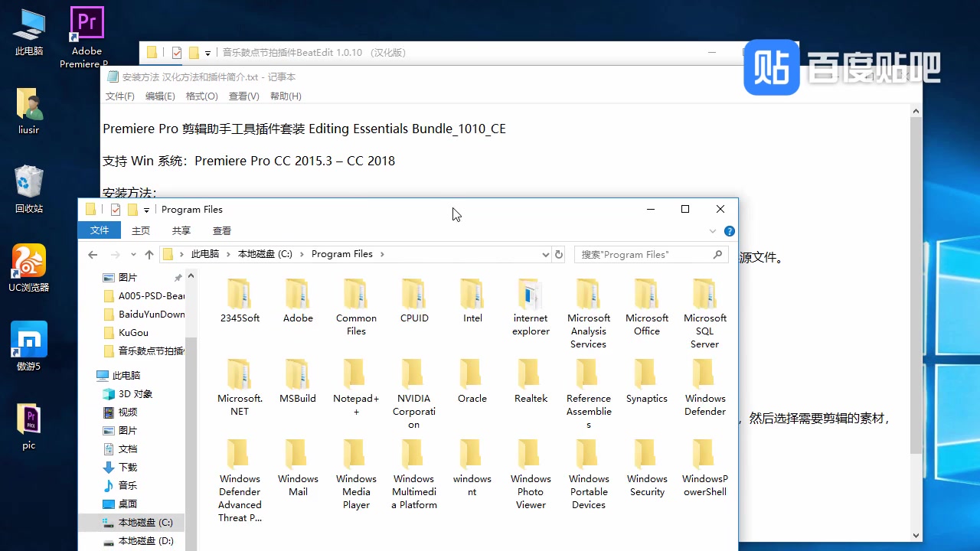
Task: Select Adobe Premiere Pro desktop shortcut
Action: 86,37
